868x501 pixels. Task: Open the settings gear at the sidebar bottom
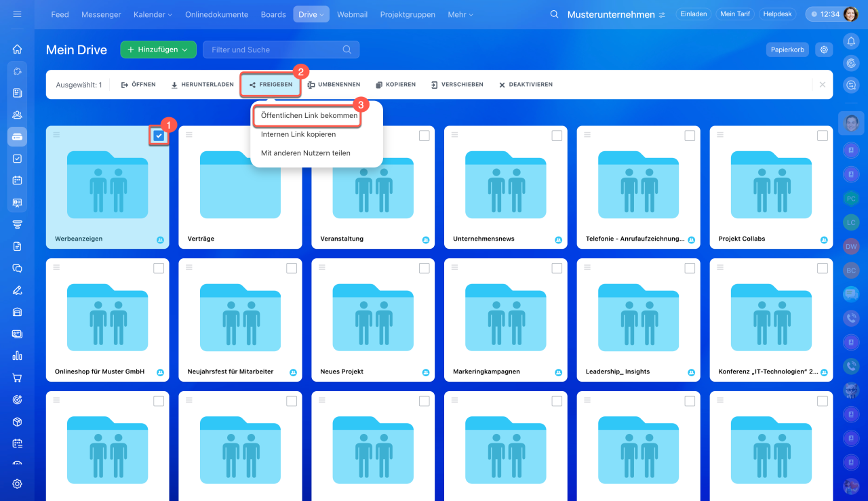pos(17,483)
